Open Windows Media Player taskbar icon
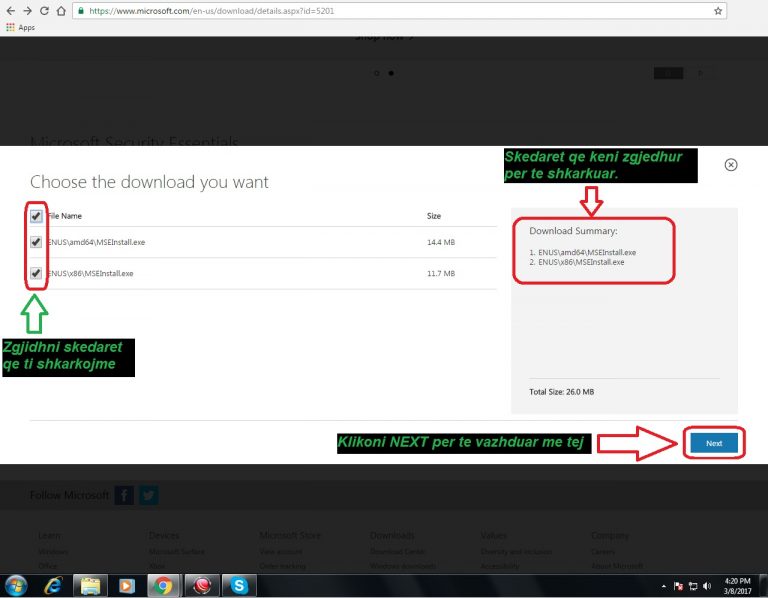Image resolution: width=768 pixels, height=598 pixels. coord(126,586)
